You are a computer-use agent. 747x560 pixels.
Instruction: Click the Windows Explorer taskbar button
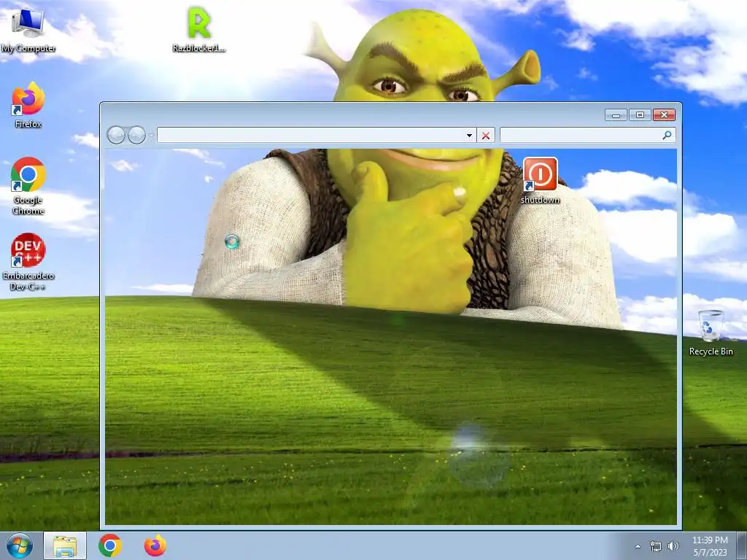pos(65,545)
